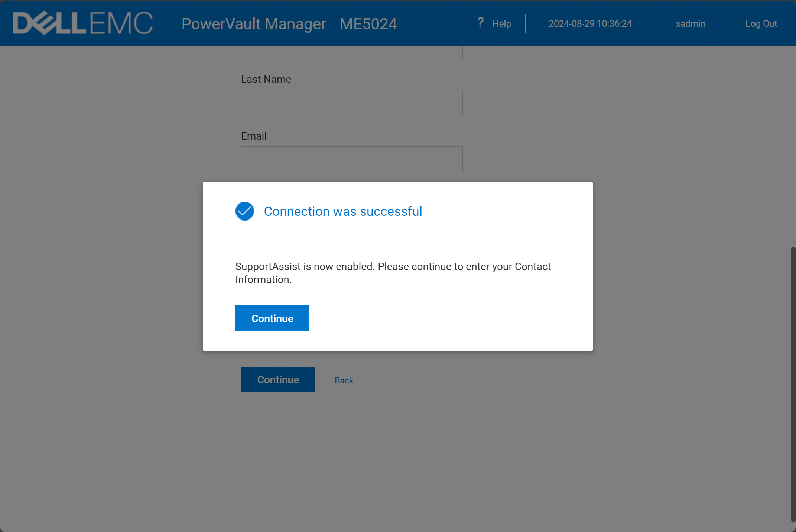Click the system date and time display

[x=590, y=24]
